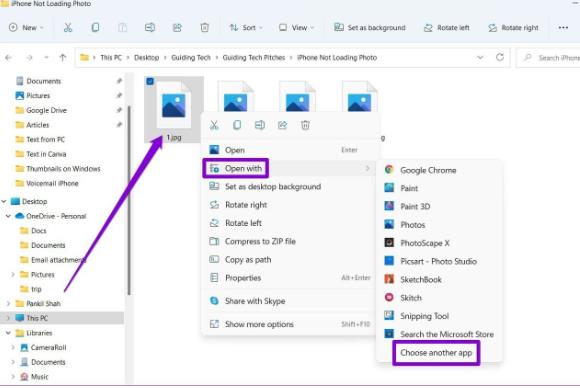Click This PC in the breadcrumb path
Viewport: 580px width, 388px height.
click(x=111, y=58)
